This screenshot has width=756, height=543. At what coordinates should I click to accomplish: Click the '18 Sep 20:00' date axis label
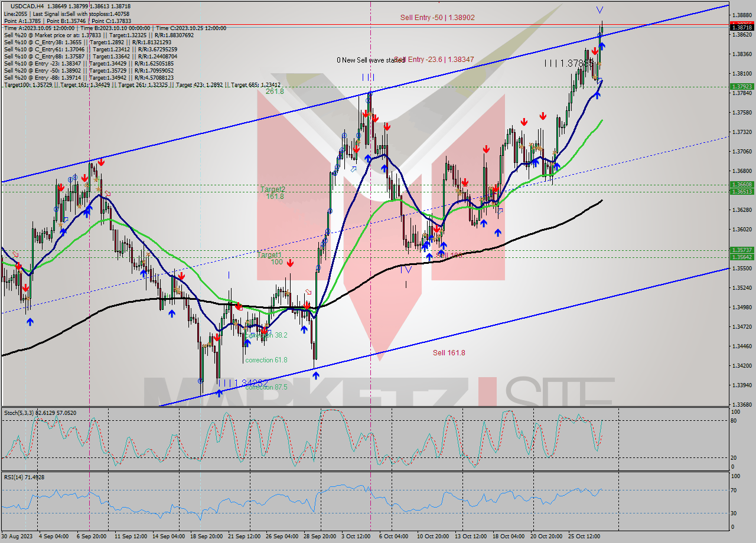point(207,537)
